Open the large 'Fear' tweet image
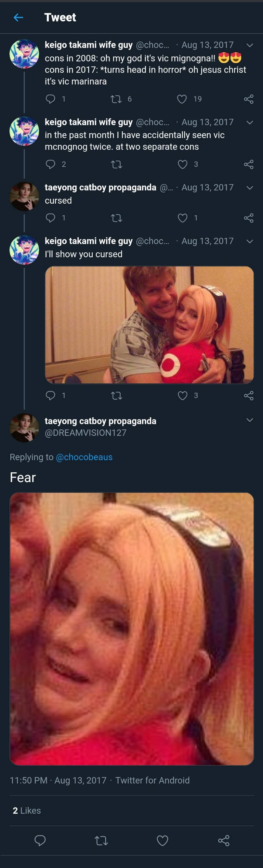This screenshot has height=868, width=263. click(x=132, y=629)
